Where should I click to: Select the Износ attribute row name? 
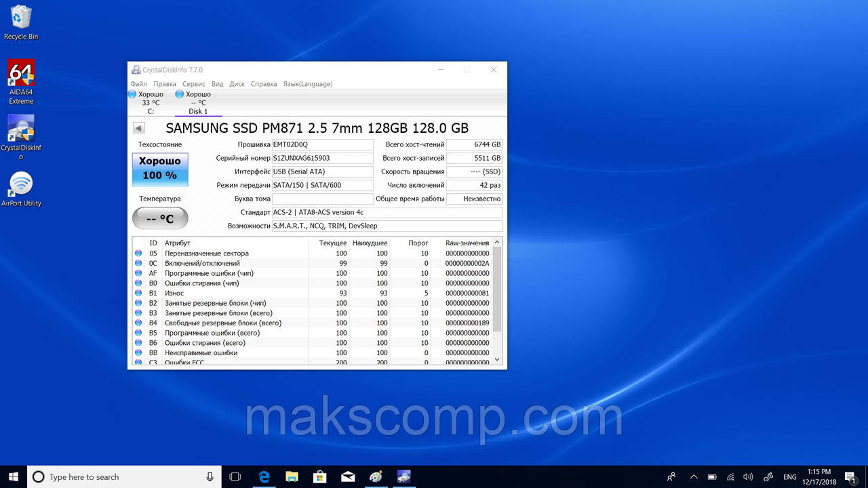tap(174, 293)
